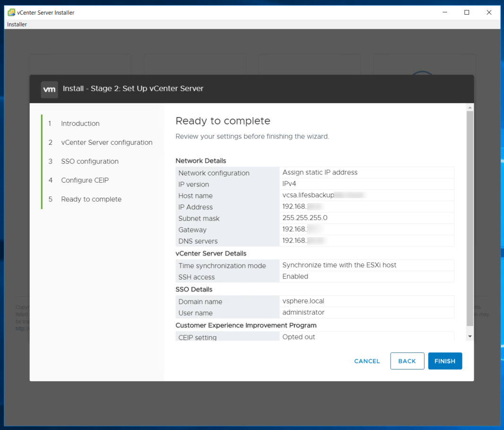This screenshot has width=504, height=430.
Task: Maximize the installer window
Action: click(467, 12)
